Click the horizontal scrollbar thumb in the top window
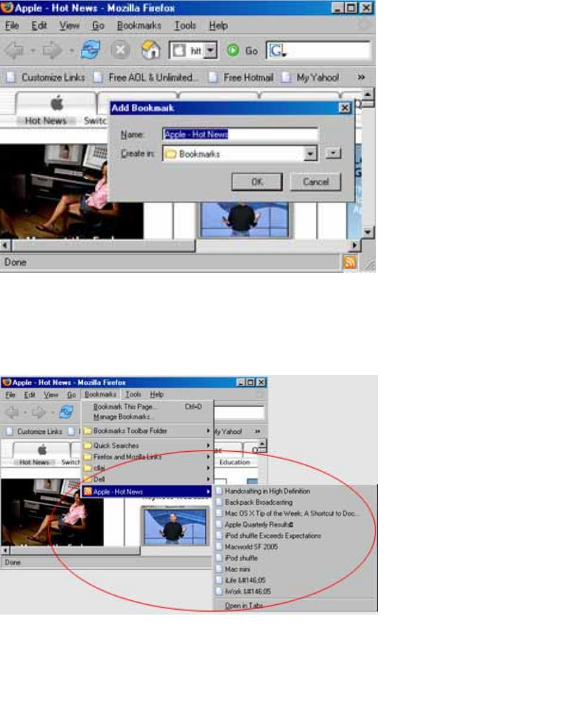Screen dimensions: 565x728 coord(103,245)
